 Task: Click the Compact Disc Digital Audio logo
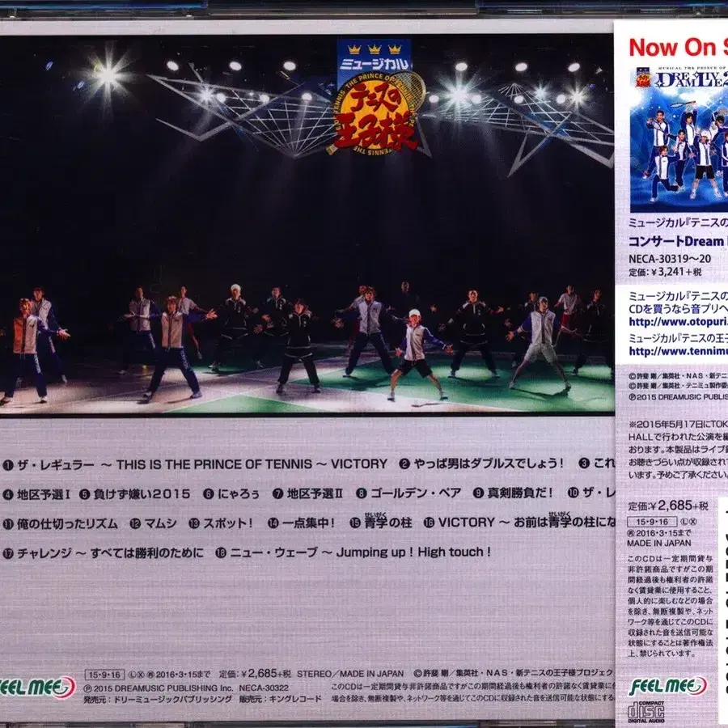click(645, 712)
